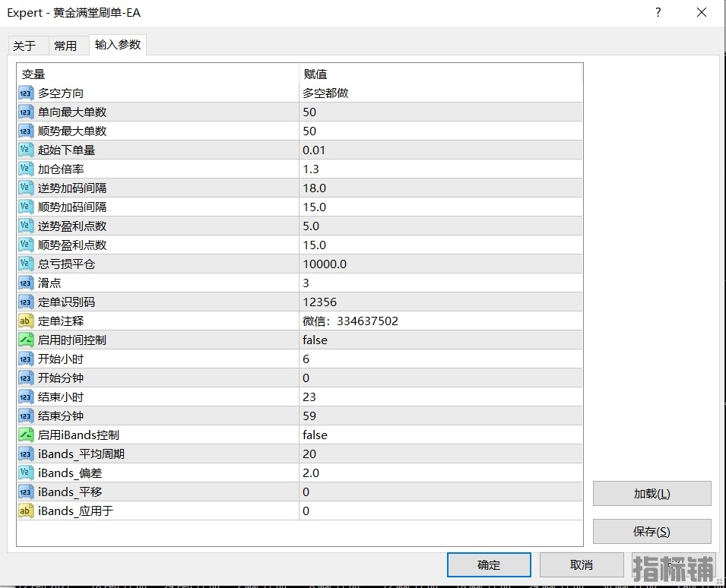Click the double-type icon beside 逆势盈利点数
Image resolution: width=726 pixels, height=588 pixels.
click(x=26, y=226)
